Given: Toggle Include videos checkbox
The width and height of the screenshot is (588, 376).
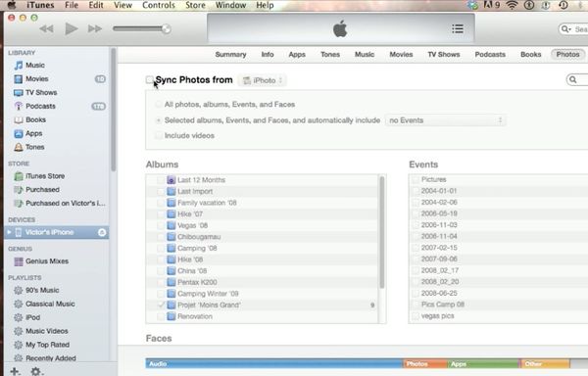Looking at the screenshot, I should [159, 135].
